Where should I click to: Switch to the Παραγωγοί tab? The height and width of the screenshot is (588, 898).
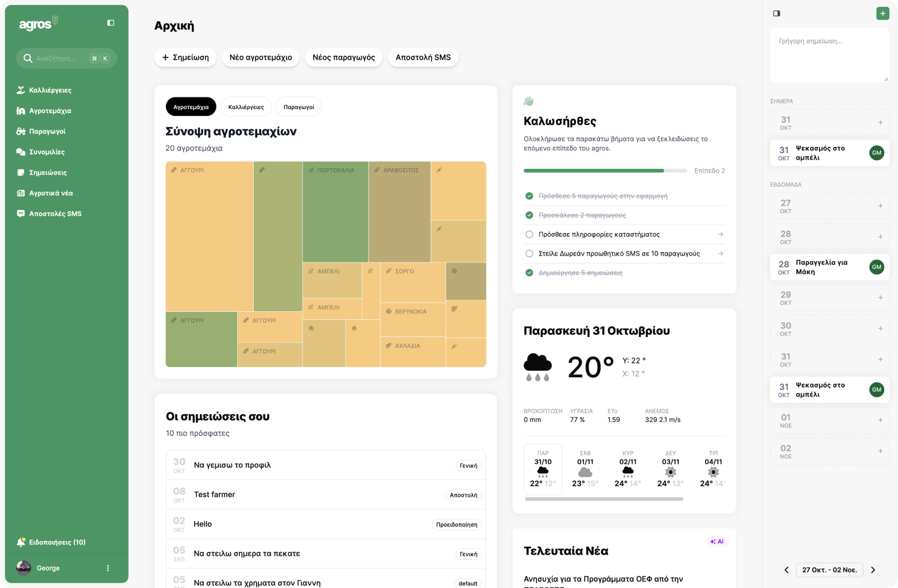tap(299, 107)
